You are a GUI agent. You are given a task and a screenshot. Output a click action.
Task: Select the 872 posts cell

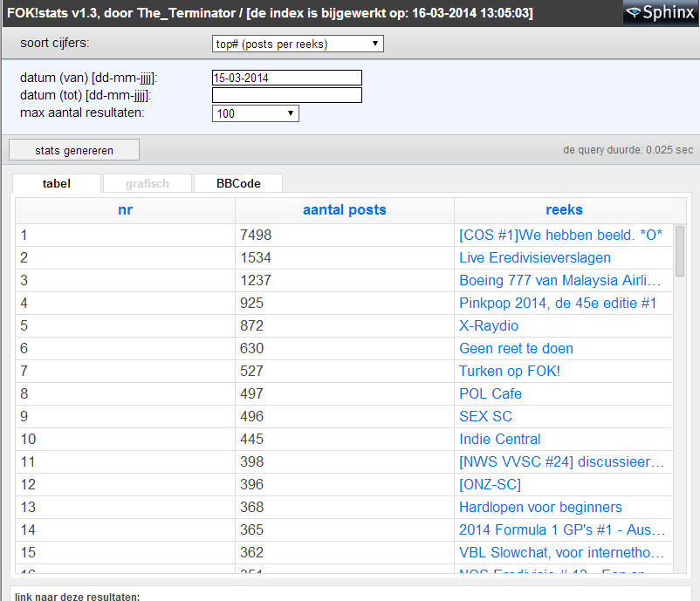pos(345,325)
